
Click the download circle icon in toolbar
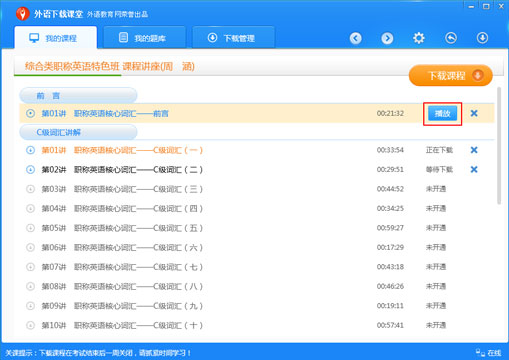tap(482, 38)
